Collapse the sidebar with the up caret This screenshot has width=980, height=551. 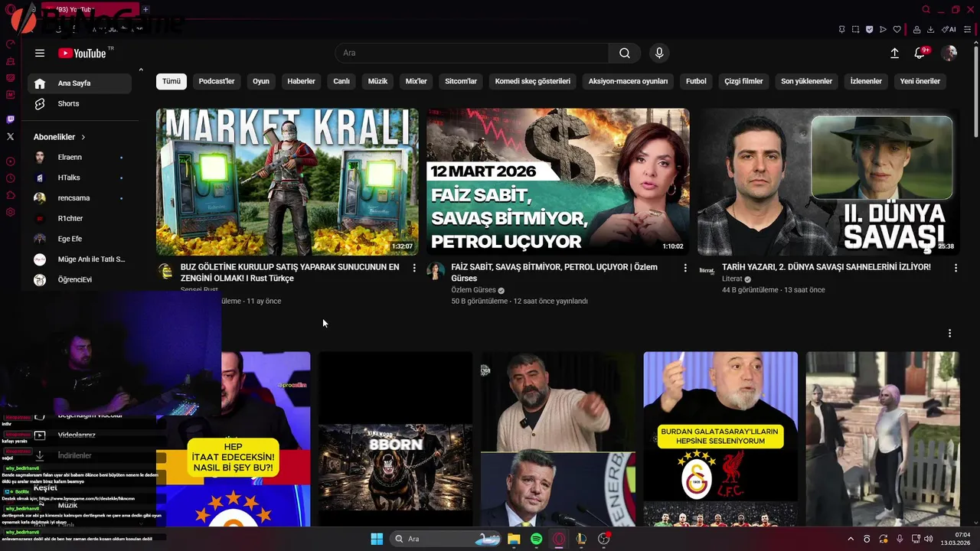click(141, 70)
